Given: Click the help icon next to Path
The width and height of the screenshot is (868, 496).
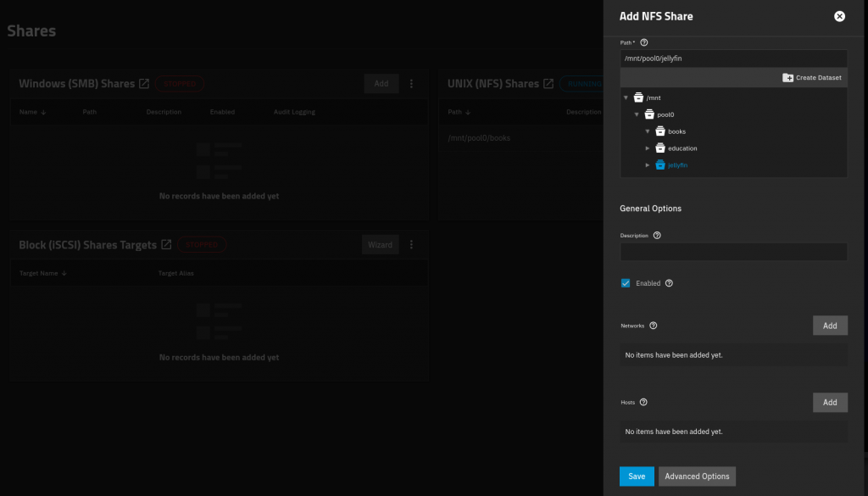Looking at the screenshot, I should coord(643,42).
